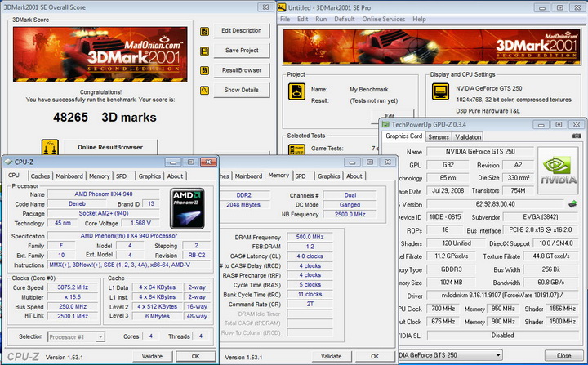Click Validate in the front CPU-Z window
This screenshot has width=588, height=365.
point(152,356)
